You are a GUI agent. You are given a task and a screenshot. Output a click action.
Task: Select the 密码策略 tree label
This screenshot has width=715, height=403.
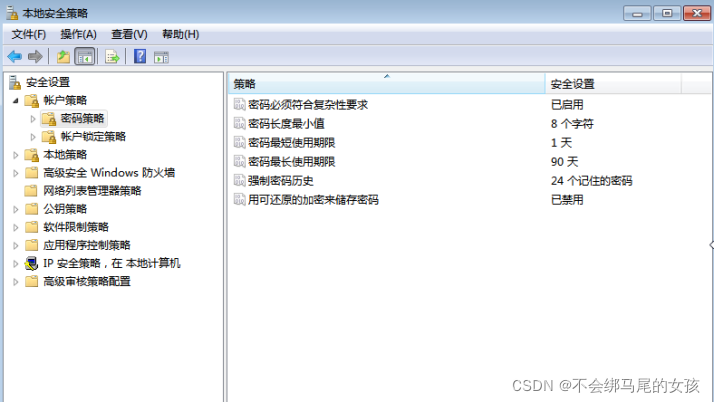pos(83,119)
